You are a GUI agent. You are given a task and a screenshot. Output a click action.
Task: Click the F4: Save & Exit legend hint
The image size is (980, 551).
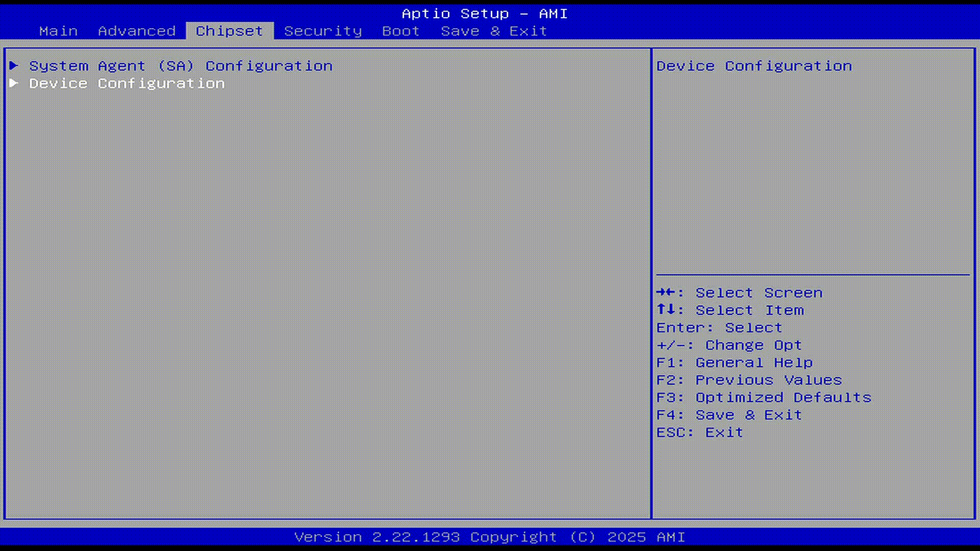coord(729,415)
